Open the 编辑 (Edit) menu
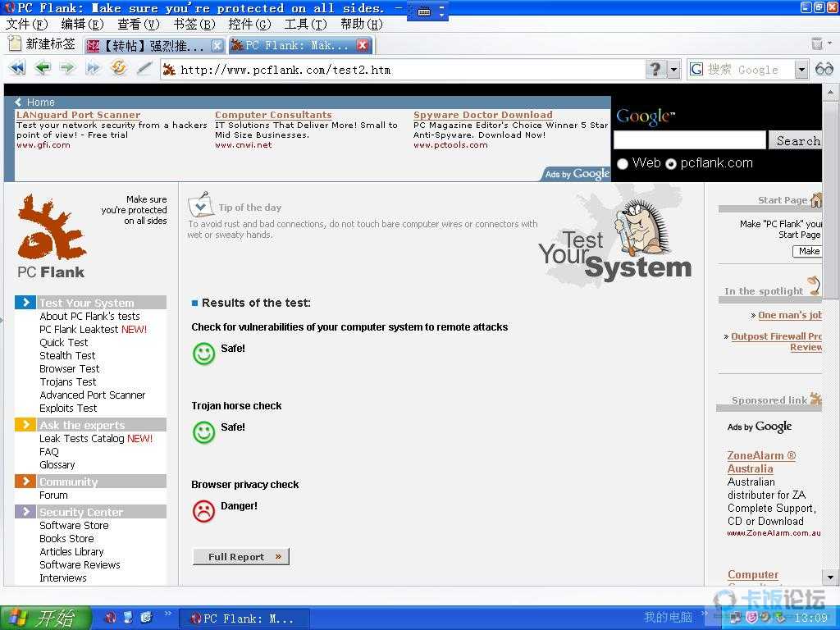The height and width of the screenshot is (630, 840). [x=82, y=25]
